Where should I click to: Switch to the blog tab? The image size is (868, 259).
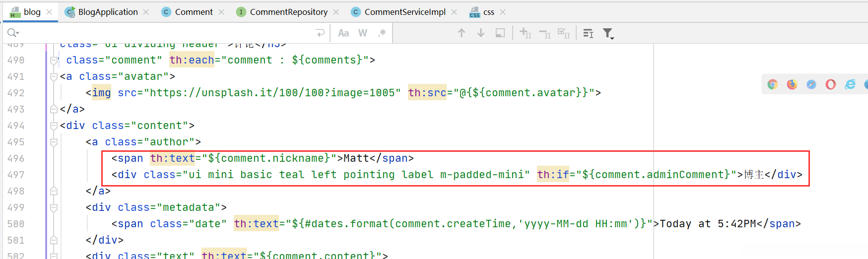tap(32, 12)
